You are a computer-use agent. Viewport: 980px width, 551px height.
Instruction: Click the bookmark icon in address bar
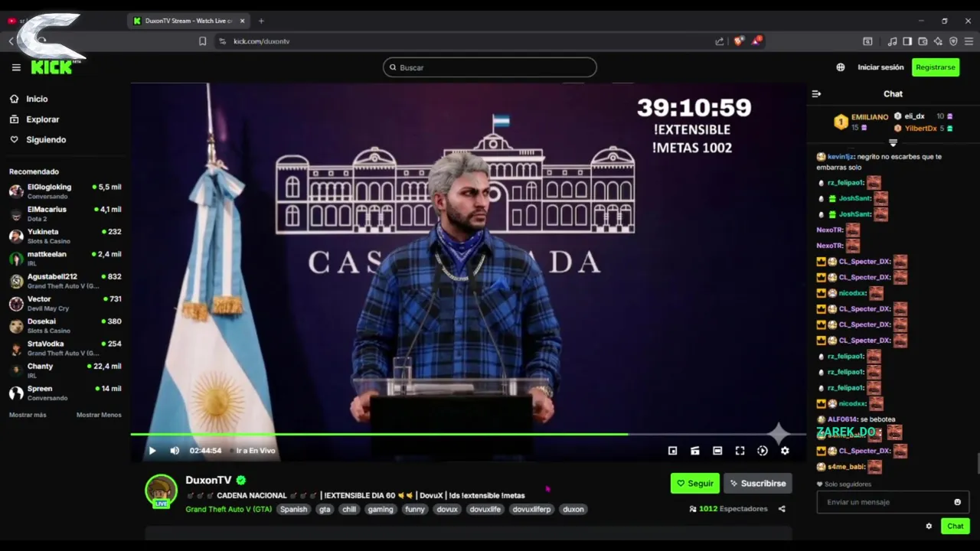point(202,41)
